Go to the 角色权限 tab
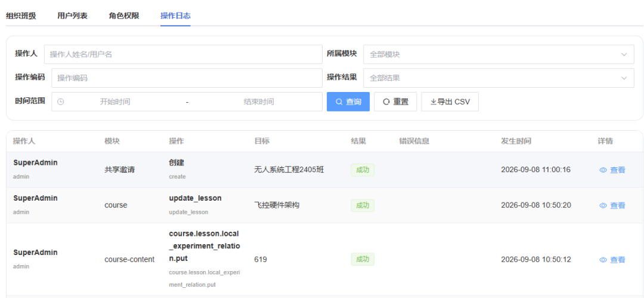The width and height of the screenshot is (644, 298). 124,16
